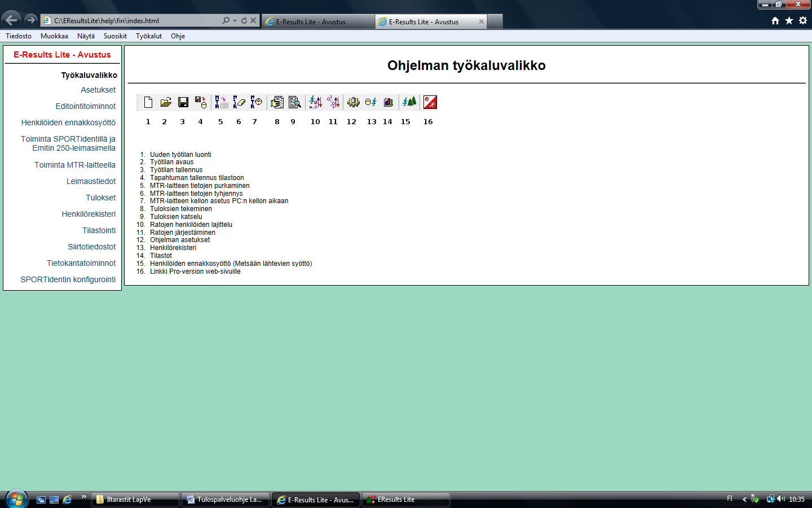Click the MTR data download icon numbered 5
The height and width of the screenshot is (508, 812).
[x=222, y=102]
